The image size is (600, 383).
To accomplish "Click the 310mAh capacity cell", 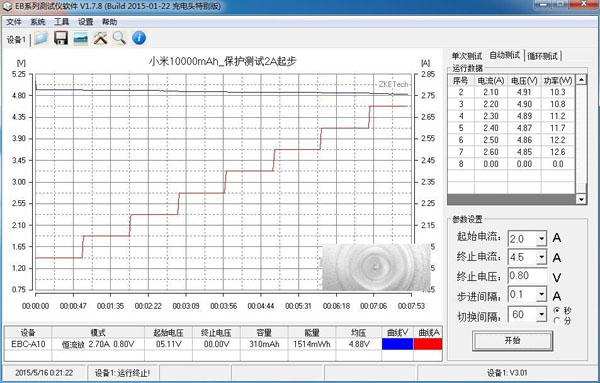I will (264, 344).
